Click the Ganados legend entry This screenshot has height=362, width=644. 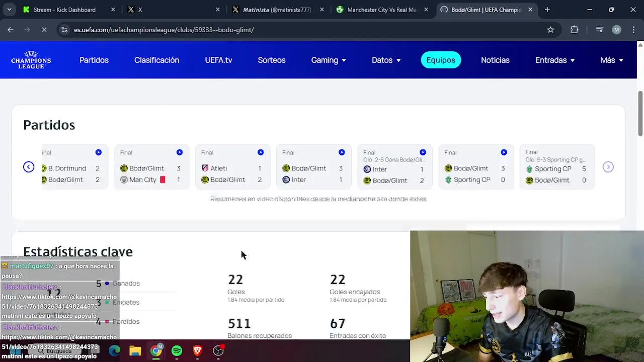tap(122, 283)
